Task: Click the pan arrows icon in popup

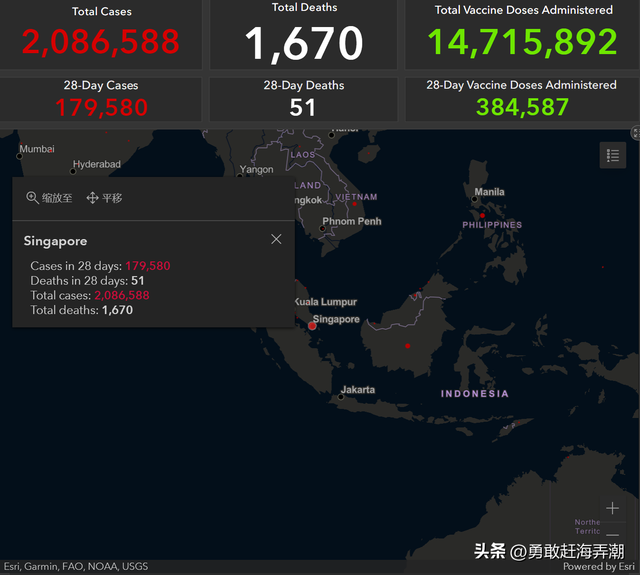Action: point(92,198)
